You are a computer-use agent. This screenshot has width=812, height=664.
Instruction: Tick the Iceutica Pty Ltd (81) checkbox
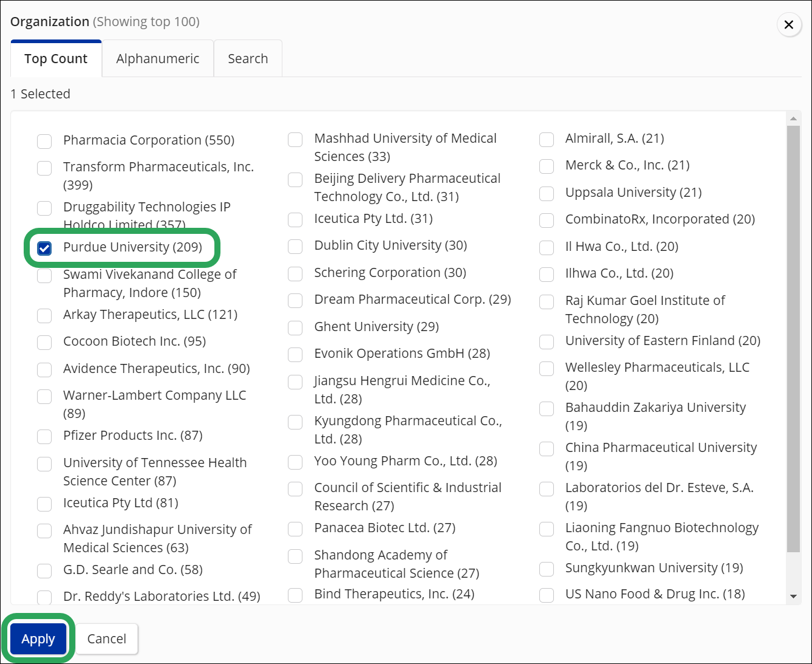[44, 504]
